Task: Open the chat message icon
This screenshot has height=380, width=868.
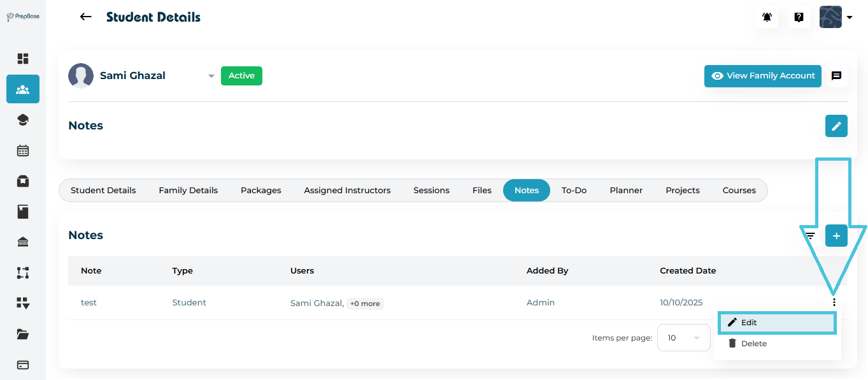Action: tap(836, 76)
